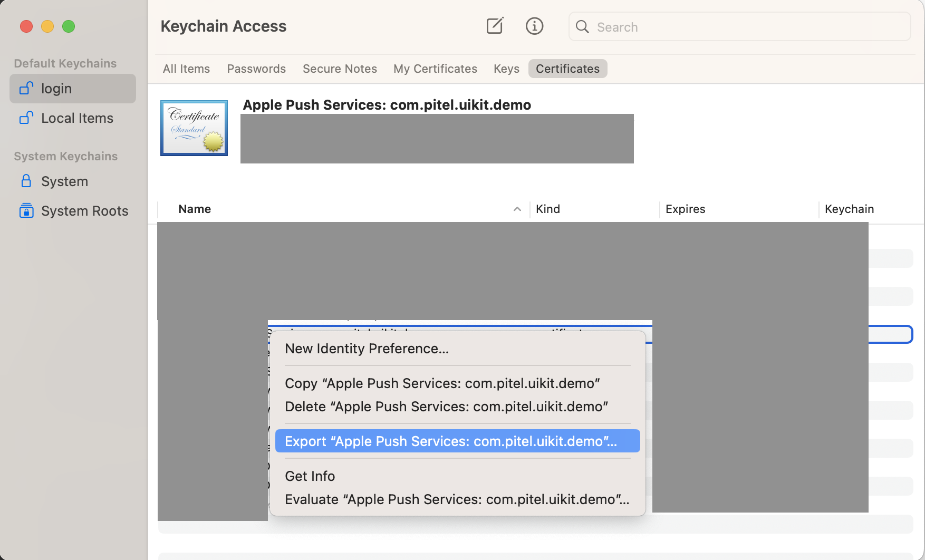Click the locked padlock icon beside System
Viewport: 925px width, 560px height.
[x=26, y=181]
